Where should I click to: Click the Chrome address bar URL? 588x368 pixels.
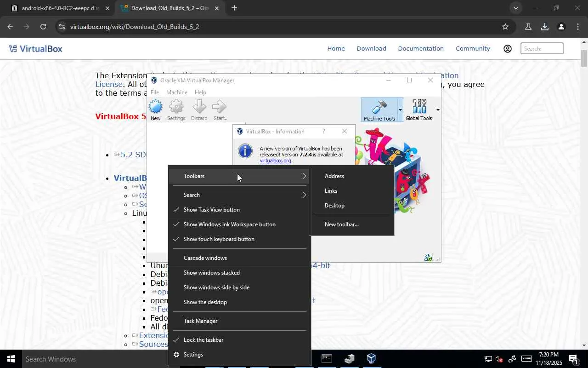(x=135, y=27)
